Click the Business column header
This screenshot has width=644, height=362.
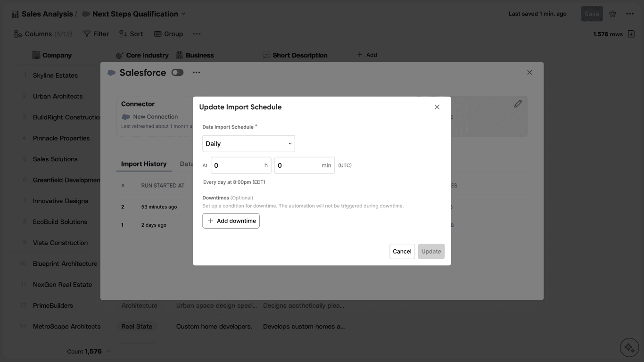coord(195,55)
